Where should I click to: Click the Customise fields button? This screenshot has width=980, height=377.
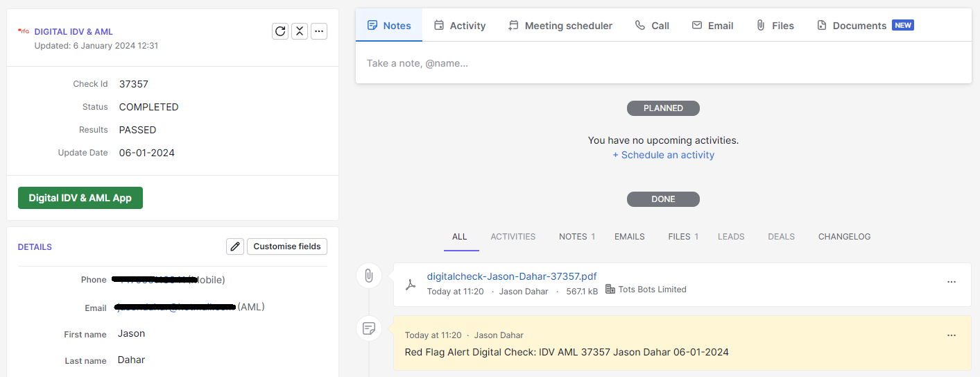coord(287,246)
